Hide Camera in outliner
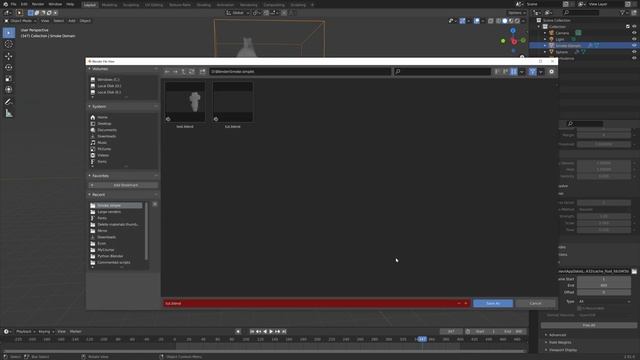The height and width of the screenshot is (360, 640). tap(634, 33)
